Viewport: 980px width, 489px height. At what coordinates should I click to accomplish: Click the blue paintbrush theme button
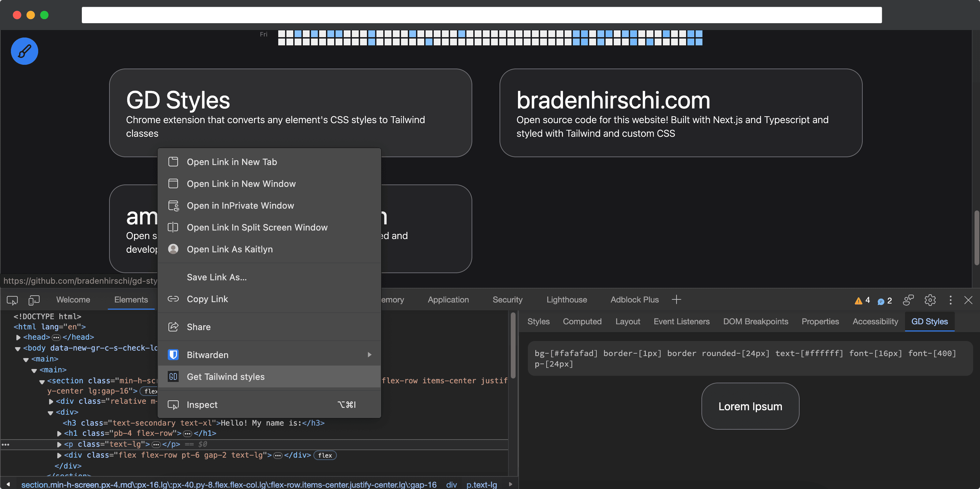pyautogui.click(x=24, y=51)
